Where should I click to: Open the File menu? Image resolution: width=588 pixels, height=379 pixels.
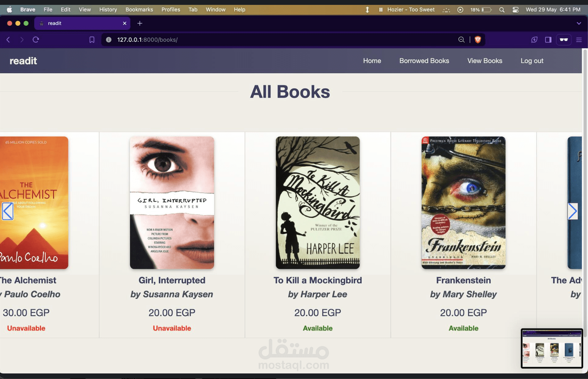pyautogui.click(x=48, y=10)
